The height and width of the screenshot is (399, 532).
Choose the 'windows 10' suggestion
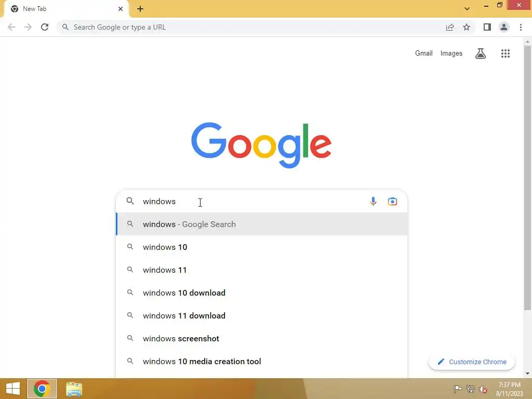coord(262,247)
